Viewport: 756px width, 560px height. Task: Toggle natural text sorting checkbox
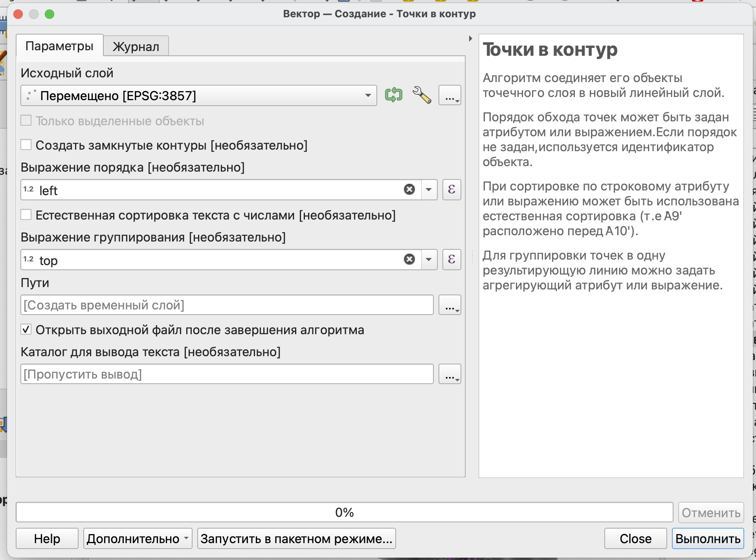[26, 215]
